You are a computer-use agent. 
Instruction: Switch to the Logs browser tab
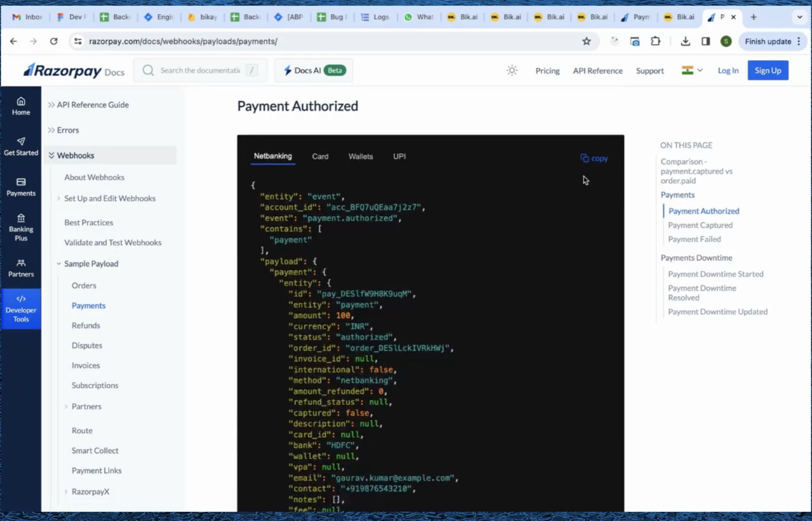click(x=375, y=17)
